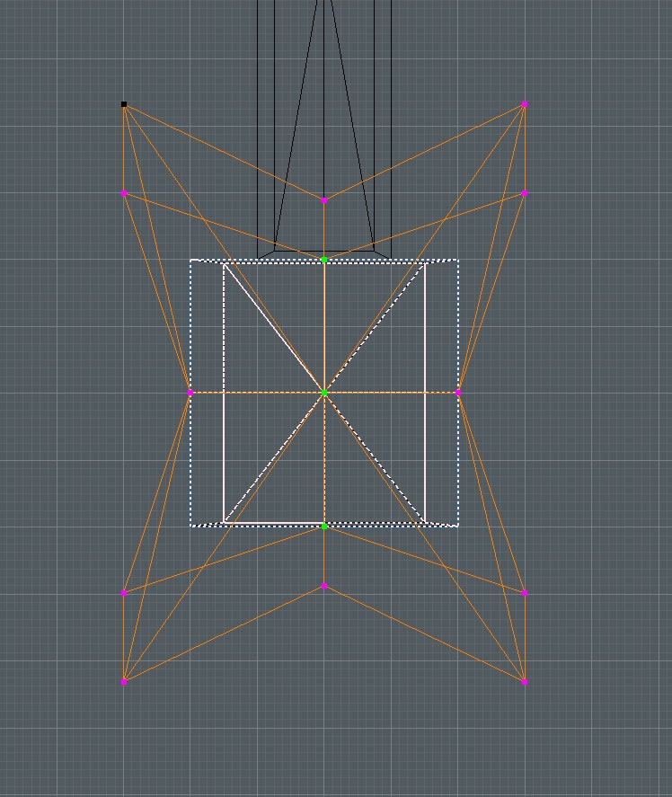Select the lowest magenta vertex on center axis

(x=324, y=586)
